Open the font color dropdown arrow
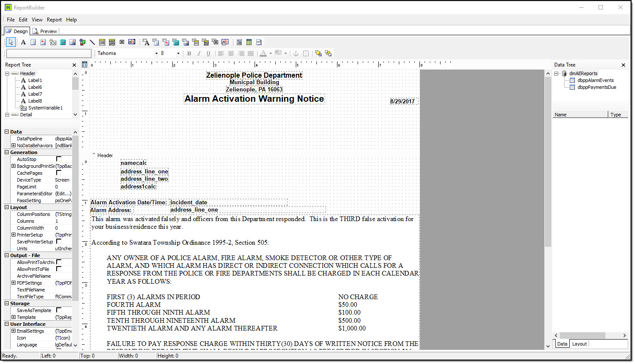Viewport: 635px width, 364px height. tap(270, 53)
